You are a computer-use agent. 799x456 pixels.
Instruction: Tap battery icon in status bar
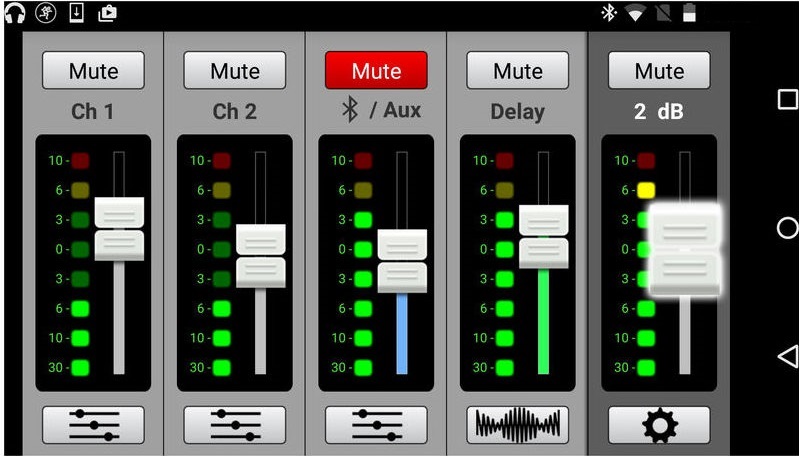[689, 14]
